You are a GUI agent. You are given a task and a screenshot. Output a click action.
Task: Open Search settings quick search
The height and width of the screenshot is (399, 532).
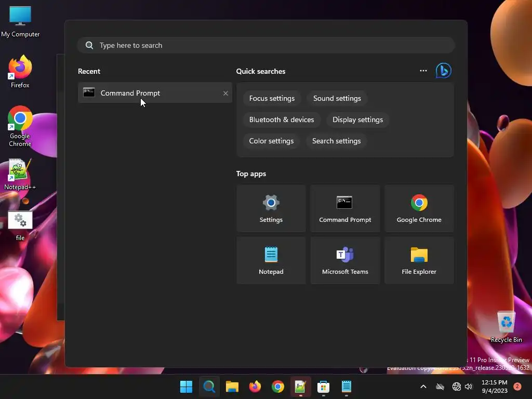(336, 141)
